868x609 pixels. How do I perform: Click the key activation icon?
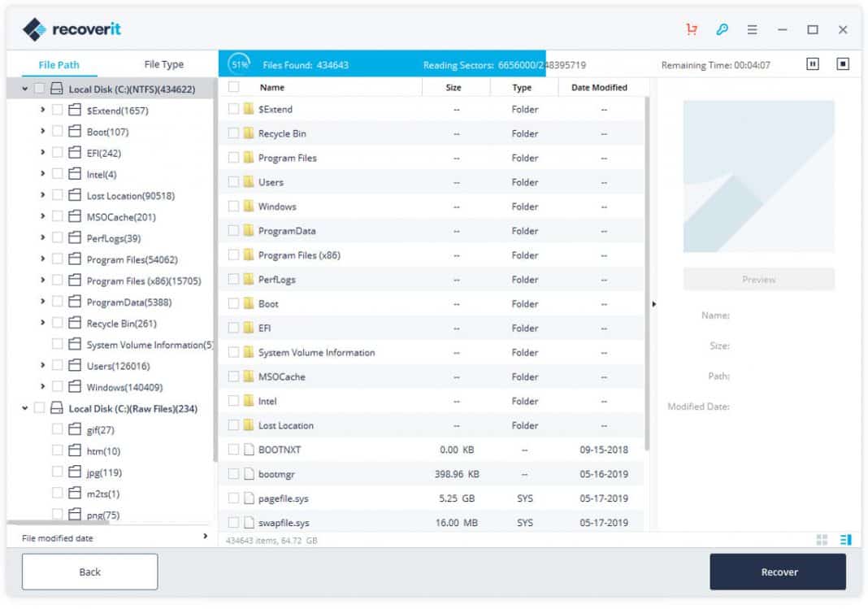(x=722, y=29)
